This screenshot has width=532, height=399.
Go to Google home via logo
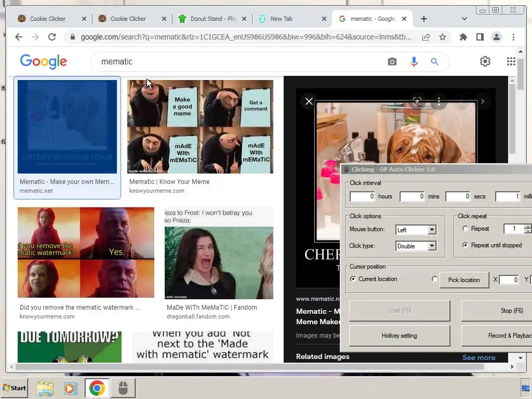44,61
